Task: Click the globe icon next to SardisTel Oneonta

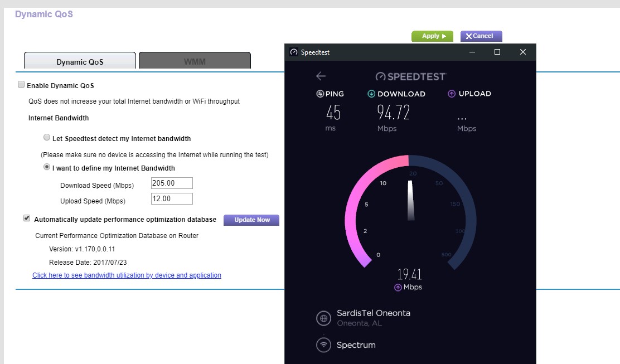Action: [x=323, y=318]
